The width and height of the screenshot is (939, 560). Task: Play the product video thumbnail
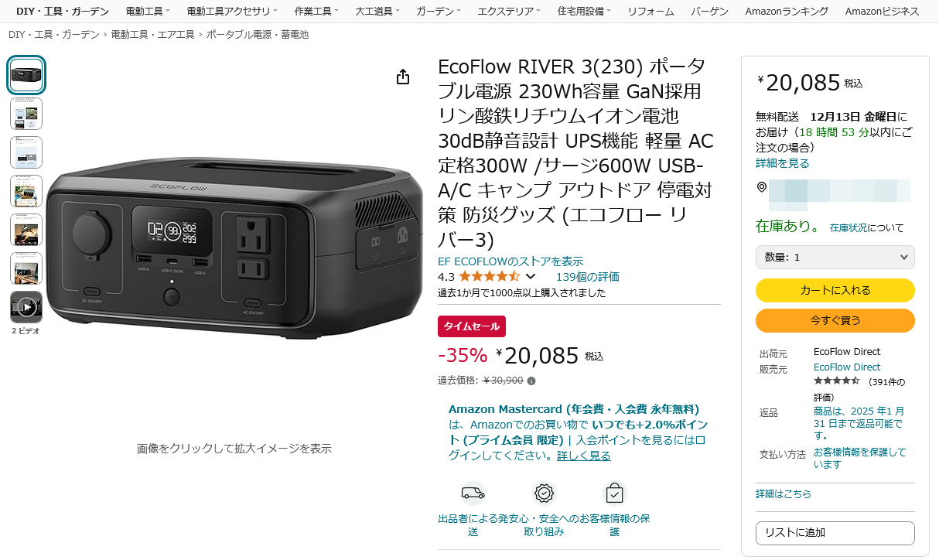tap(26, 307)
